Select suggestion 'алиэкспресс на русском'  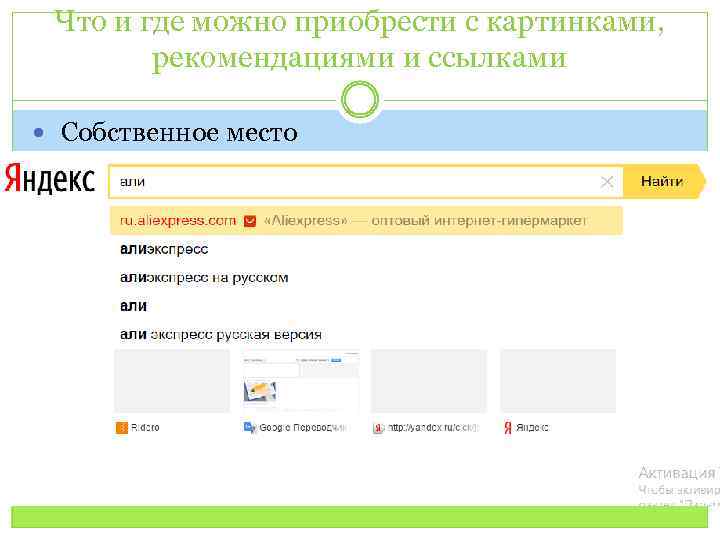tap(204, 278)
